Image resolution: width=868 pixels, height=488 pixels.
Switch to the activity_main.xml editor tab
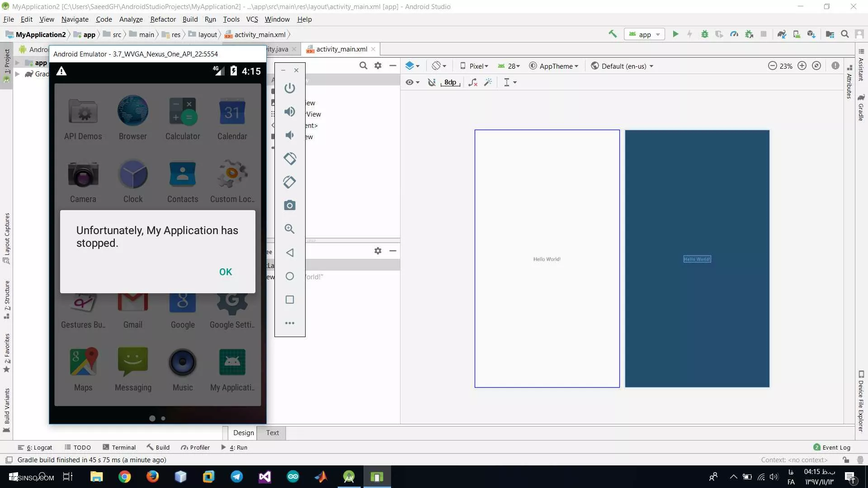[341, 49]
